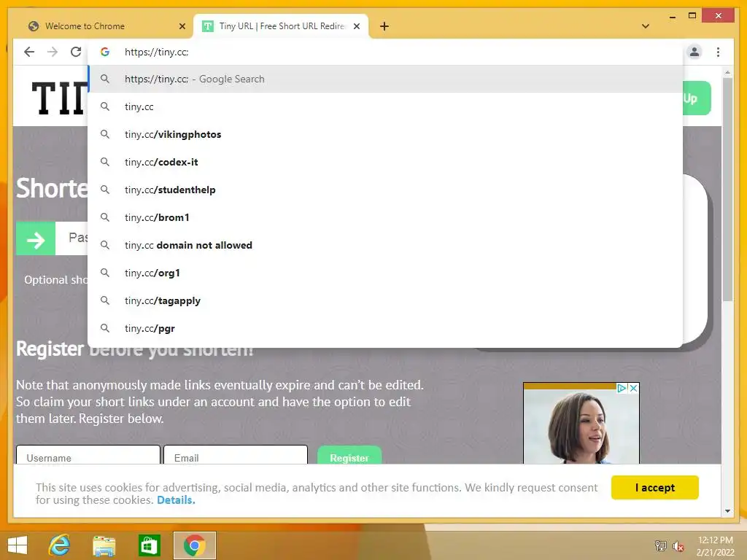Choose the tiny.cc/studenthelp suggestion
This screenshot has width=747, height=560.
tap(385, 190)
